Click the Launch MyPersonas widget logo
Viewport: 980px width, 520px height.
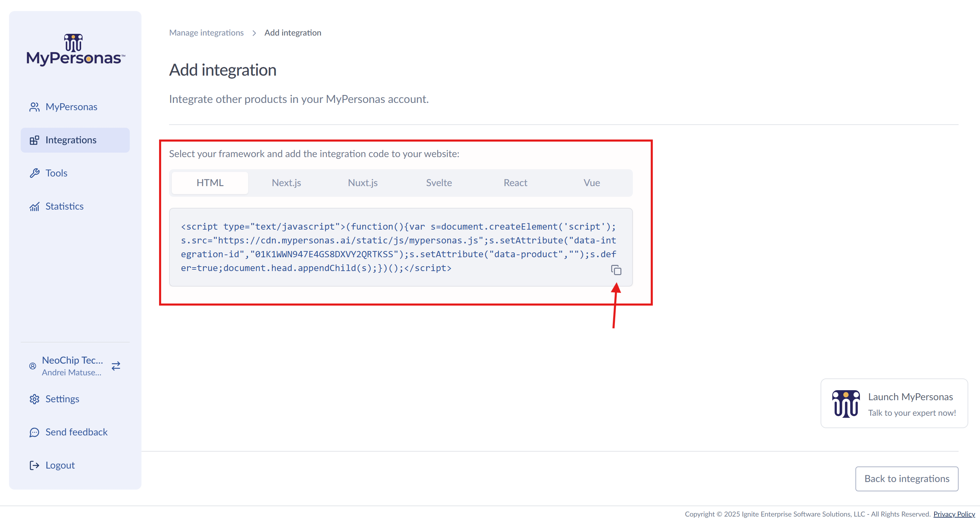pyautogui.click(x=845, y=404)
